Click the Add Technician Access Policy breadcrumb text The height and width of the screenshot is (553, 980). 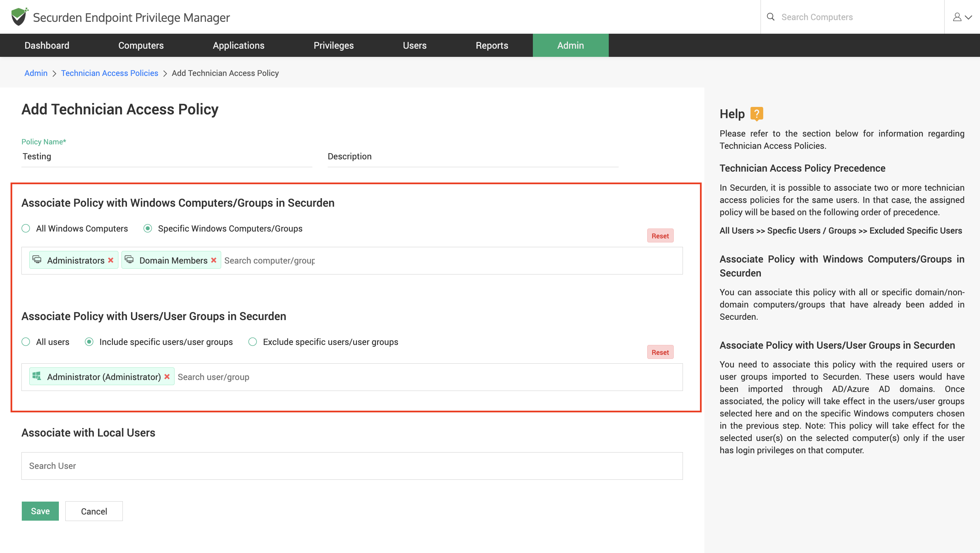225,73
